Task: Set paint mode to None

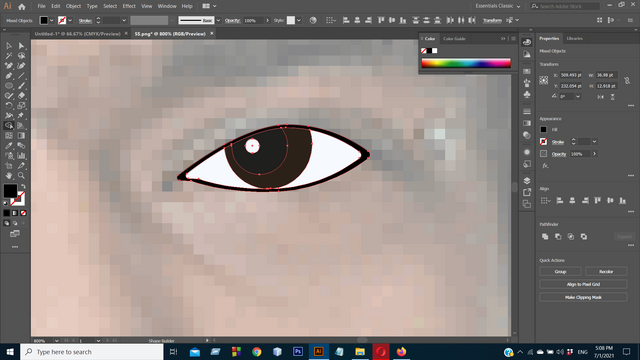Action: pos(23,213)
